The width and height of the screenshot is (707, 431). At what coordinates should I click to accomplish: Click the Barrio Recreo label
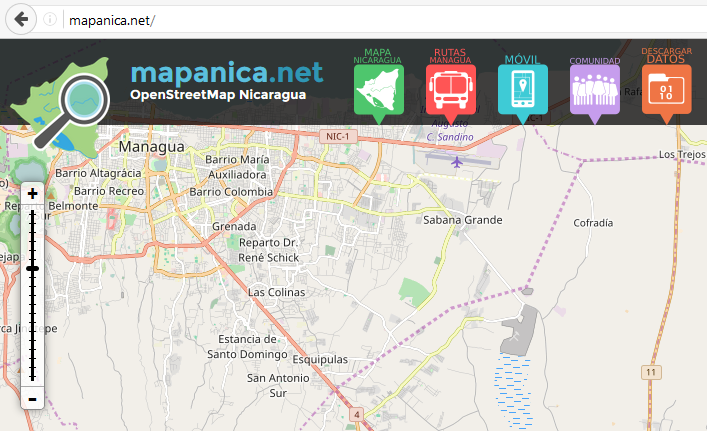[x=109, y=191]
